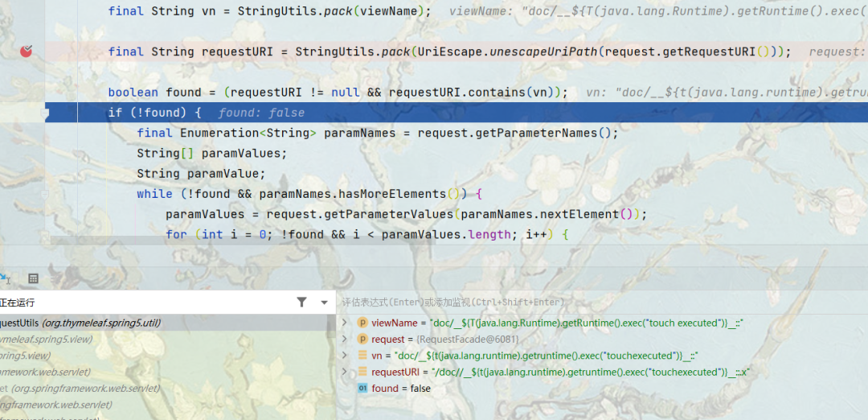Click the 'paramValues = request.getParameterValues' line

407,215
